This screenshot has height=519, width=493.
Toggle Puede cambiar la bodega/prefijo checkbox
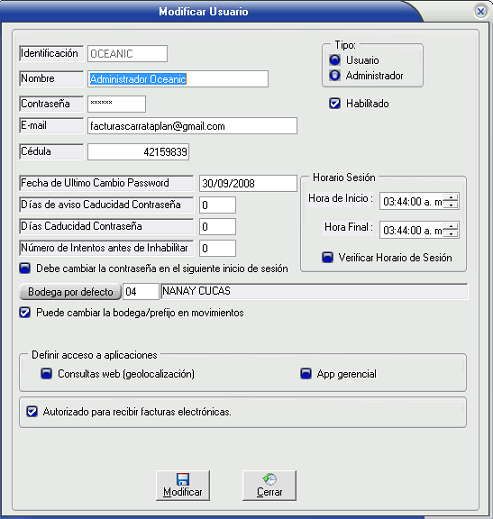tap(25, 313)
